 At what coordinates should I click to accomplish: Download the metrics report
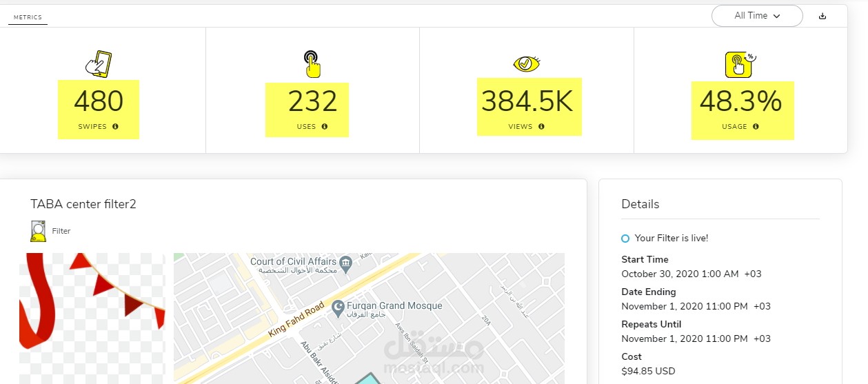[x=822, y=16]
